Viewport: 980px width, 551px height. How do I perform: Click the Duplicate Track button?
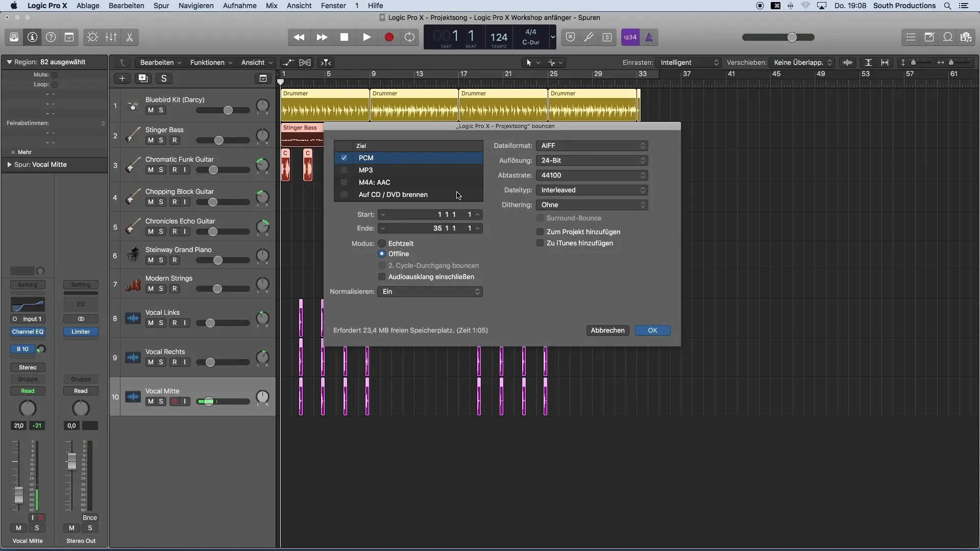click(x=143, y=78)
